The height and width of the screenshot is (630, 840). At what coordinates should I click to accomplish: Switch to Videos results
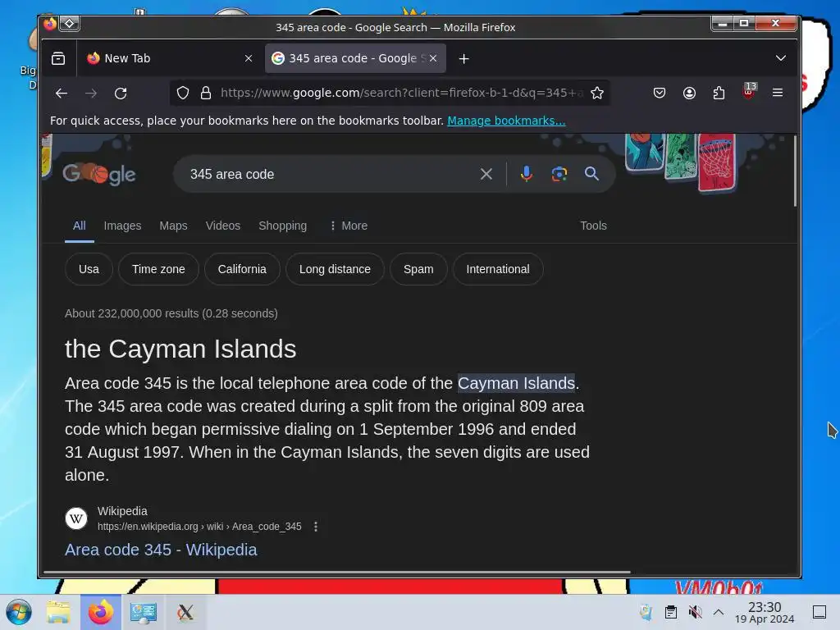tap(223, 226)
